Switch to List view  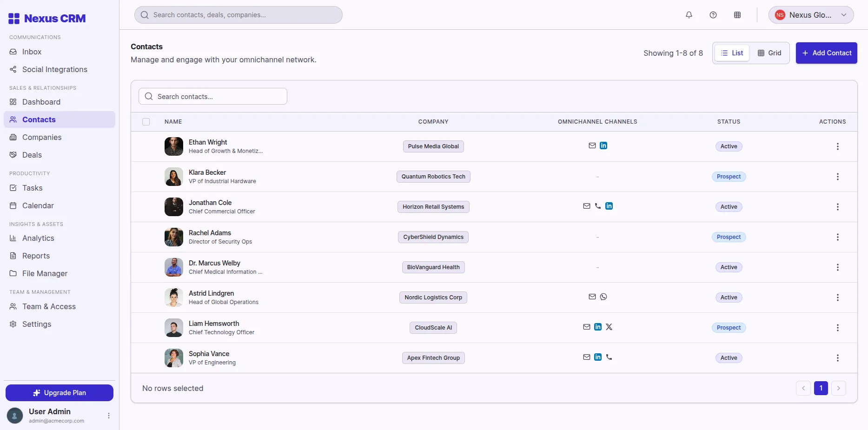(x=732, y=53)
